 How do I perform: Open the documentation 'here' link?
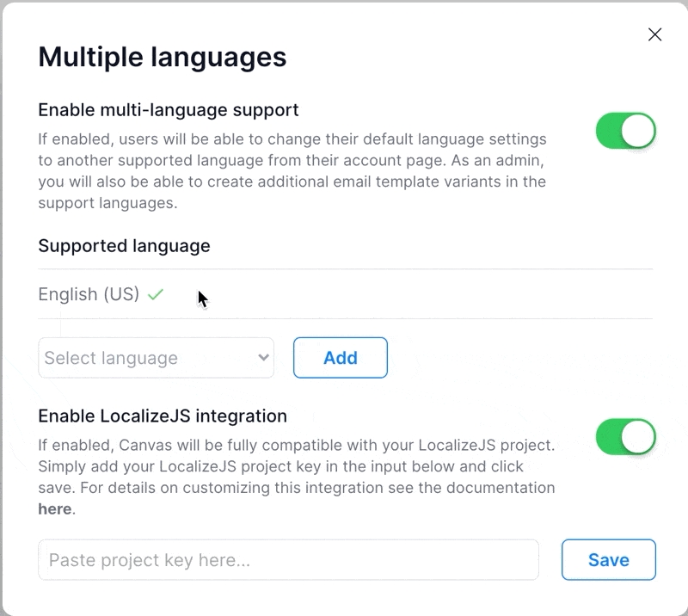tap(55, 509)
